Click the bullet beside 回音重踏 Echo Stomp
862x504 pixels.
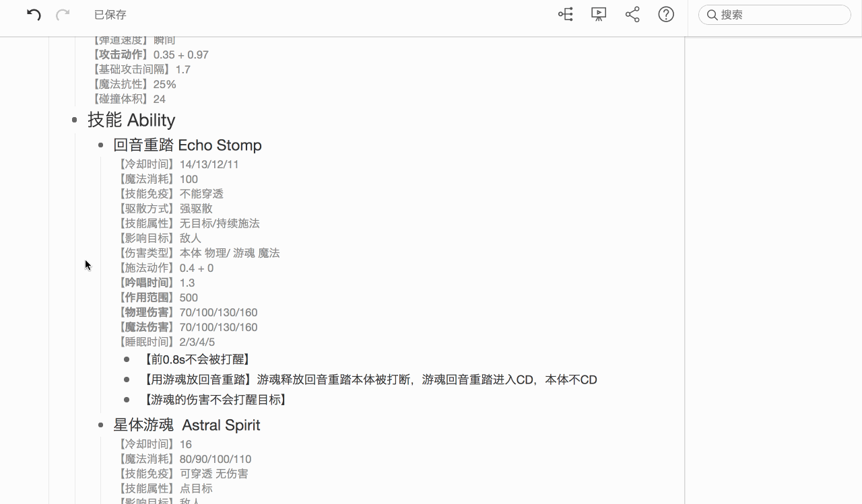point(100,145)
